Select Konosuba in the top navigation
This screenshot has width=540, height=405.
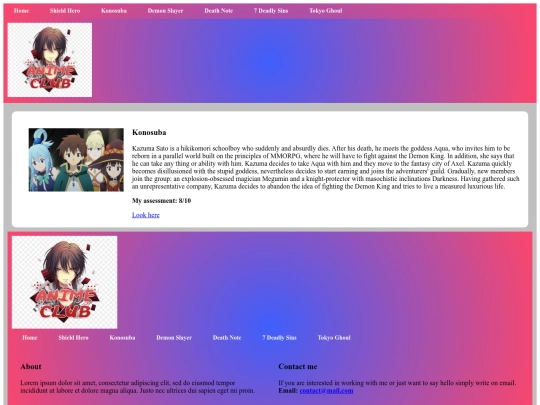click(114, 11)
